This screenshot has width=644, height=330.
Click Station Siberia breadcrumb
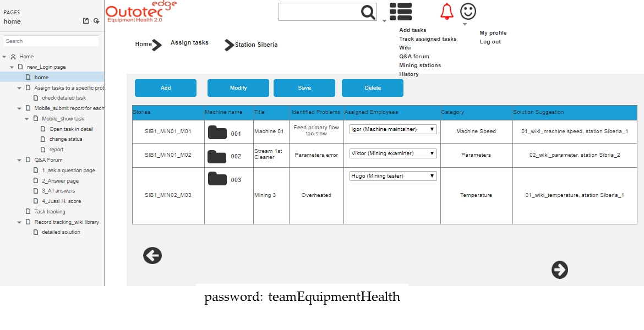(256, 45)
